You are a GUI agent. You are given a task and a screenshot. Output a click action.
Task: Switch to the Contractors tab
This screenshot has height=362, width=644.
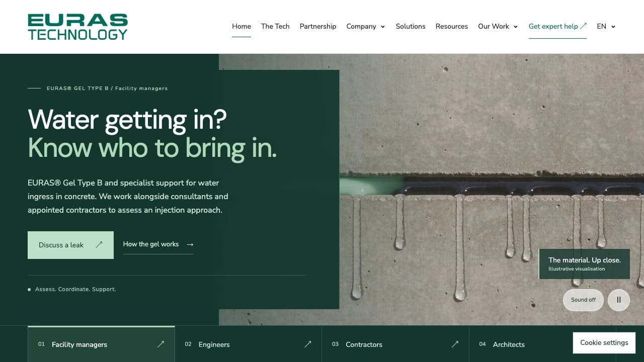395,344
